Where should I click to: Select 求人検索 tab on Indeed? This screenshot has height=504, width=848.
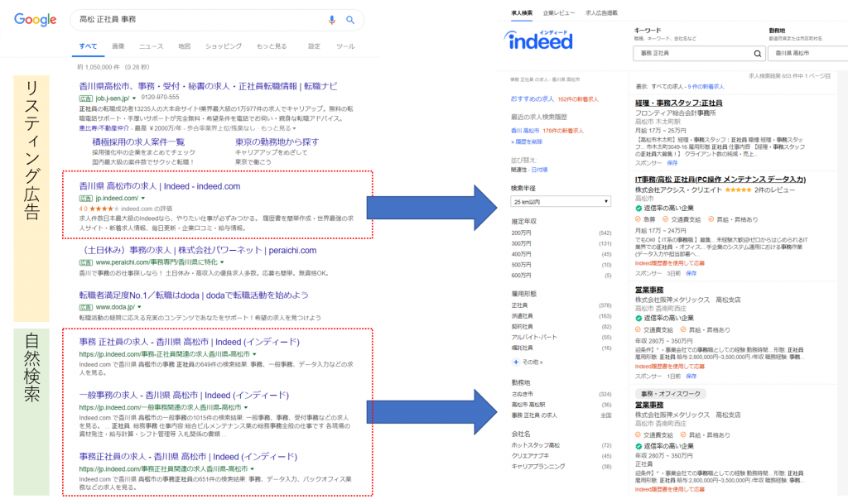point(522,13)
